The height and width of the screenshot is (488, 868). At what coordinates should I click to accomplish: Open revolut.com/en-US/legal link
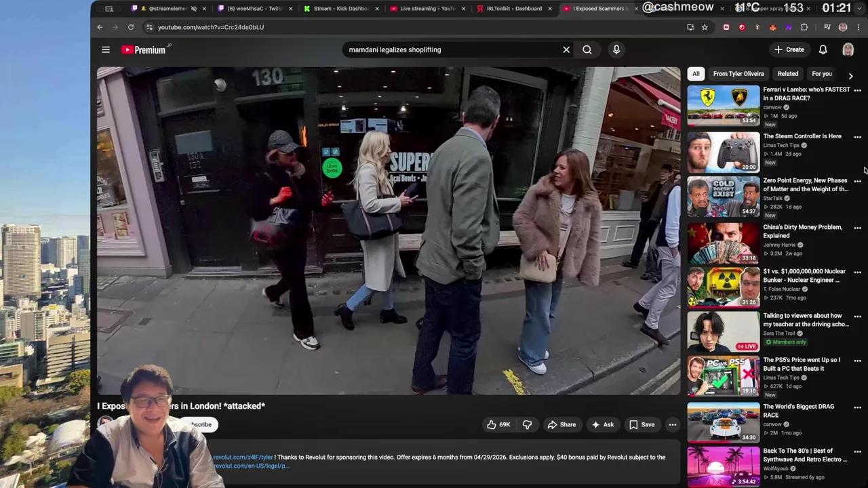click(251, 466)
